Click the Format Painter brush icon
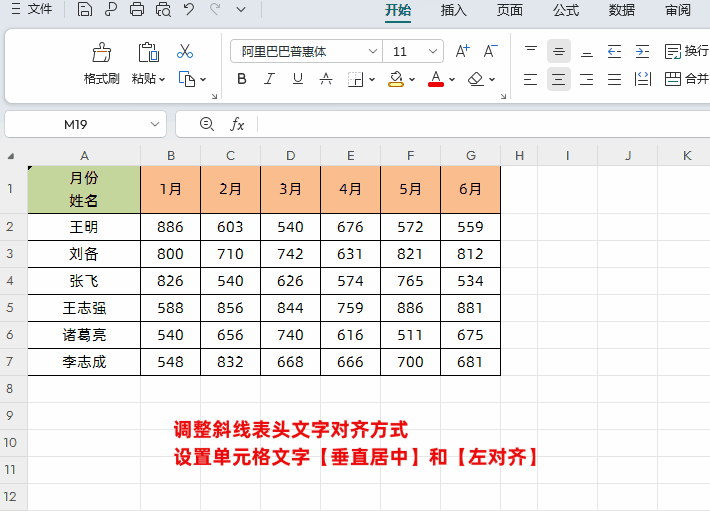The image size is (710, 511). pos(101,52)
